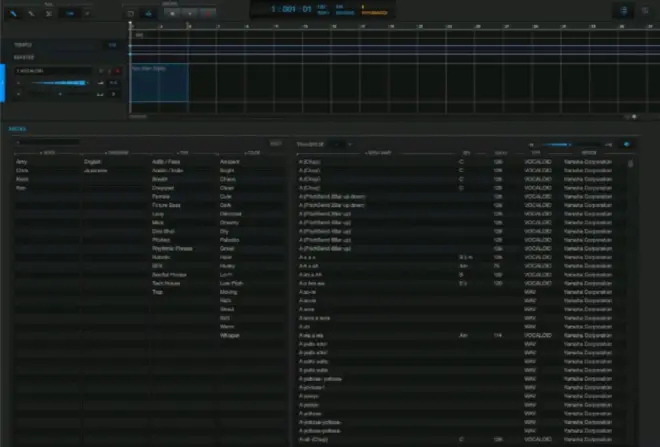Filter by type Trap
This screenshot has height=447, width=660.
[157, 292]
